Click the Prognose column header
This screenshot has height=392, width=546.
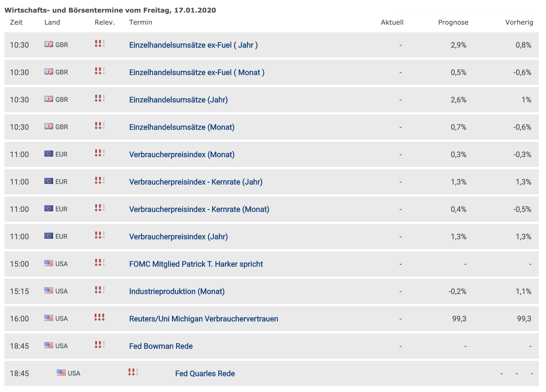click(x=453, y=22)
